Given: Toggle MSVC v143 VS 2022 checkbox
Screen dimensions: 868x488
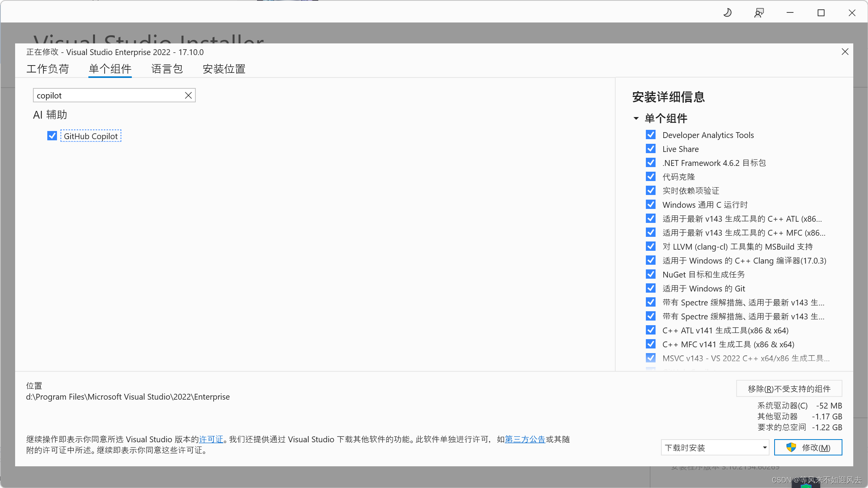Looking at the screenshot, I should 651,358.
